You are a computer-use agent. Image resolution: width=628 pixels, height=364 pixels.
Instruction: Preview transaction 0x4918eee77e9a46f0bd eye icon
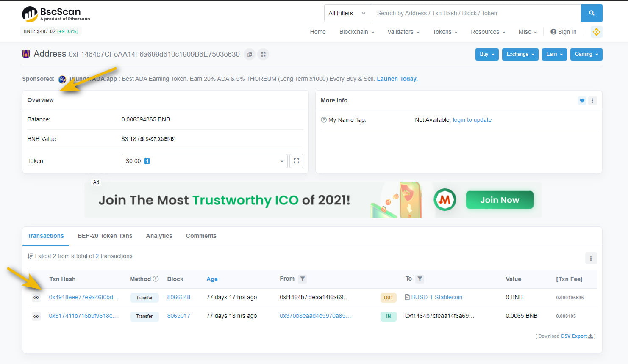coord(36,298)
